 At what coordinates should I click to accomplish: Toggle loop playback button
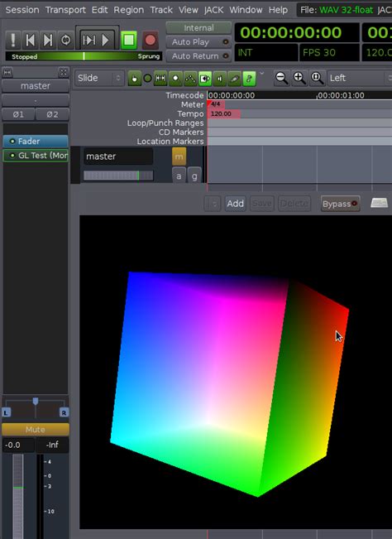[65, 41]
